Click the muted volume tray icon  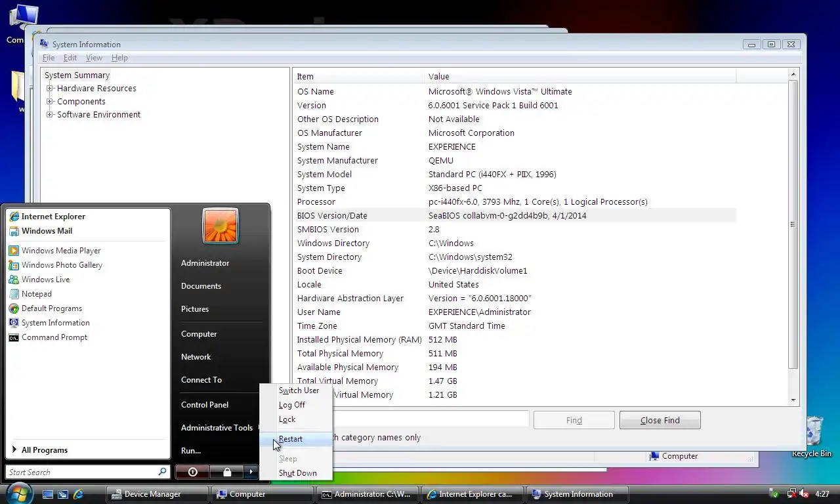pos(804,494)
